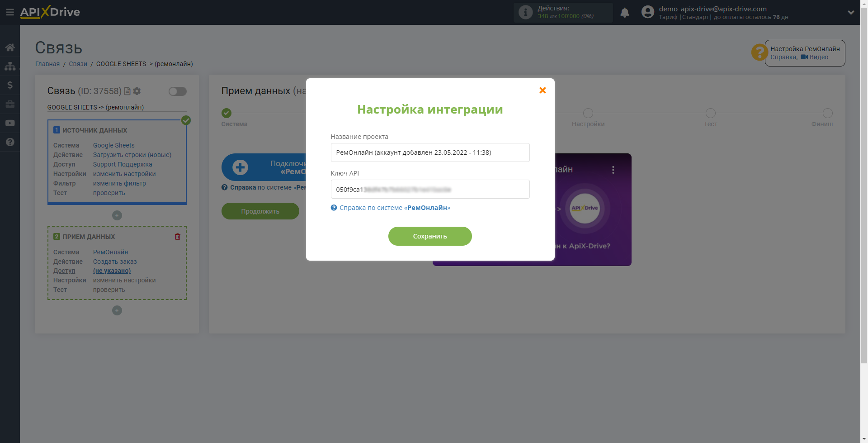
Task: Click изменить настройки in data receiver block
Action: coord(124,280)
